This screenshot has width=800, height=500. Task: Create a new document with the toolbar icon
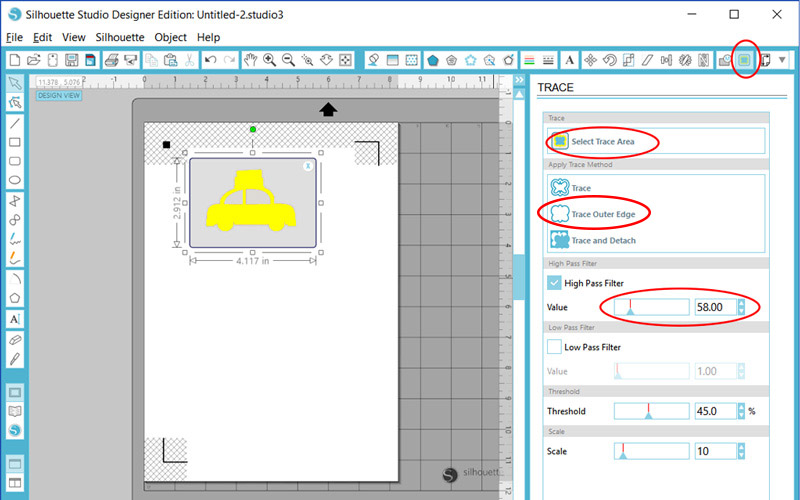pyautogui.click(x=15, y=60)
